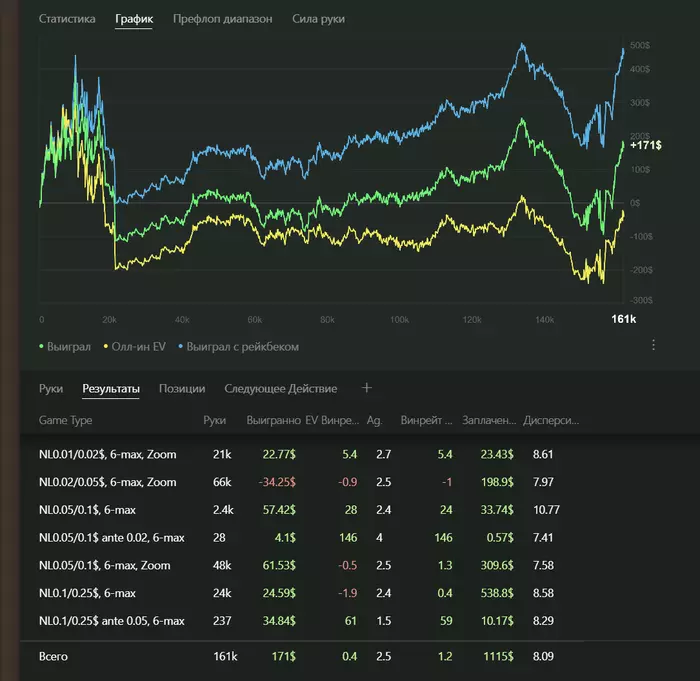Select the NL0.01/0.02$ 6-max Zoom row
The image size is (700, 681).
coord(107,454)
